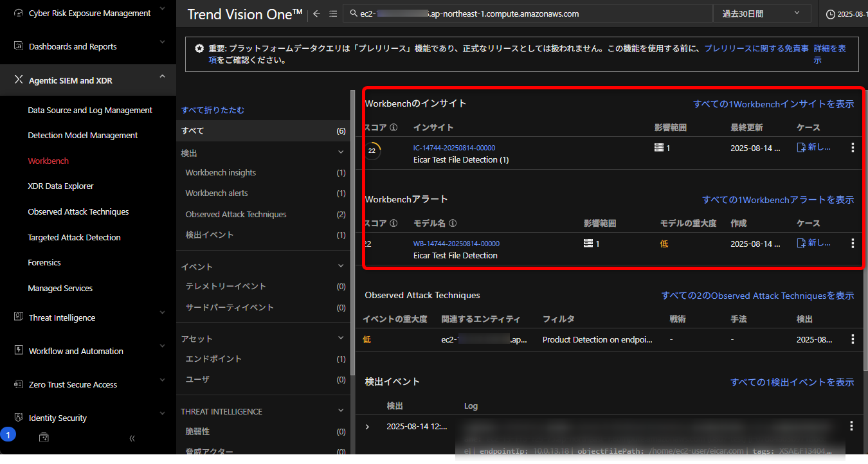Open more options for Workbench insight row
Viewport: 868px width, 464px height.
[x=853, y=148]
